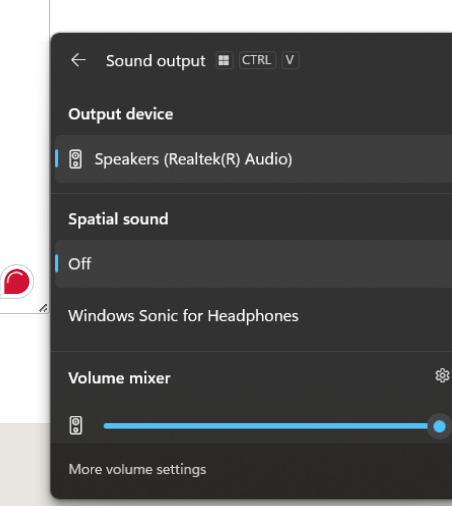
Task: Click the speaker icon beside Realtek Audio
Action: pos(75,159)
